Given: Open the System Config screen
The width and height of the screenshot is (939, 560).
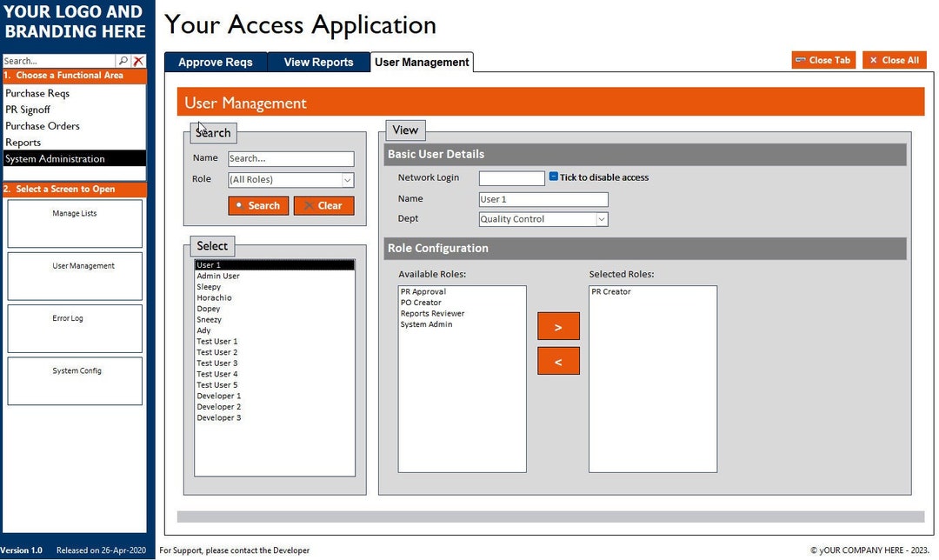Looking at the screenshot, I should click(x=74, y=381).
